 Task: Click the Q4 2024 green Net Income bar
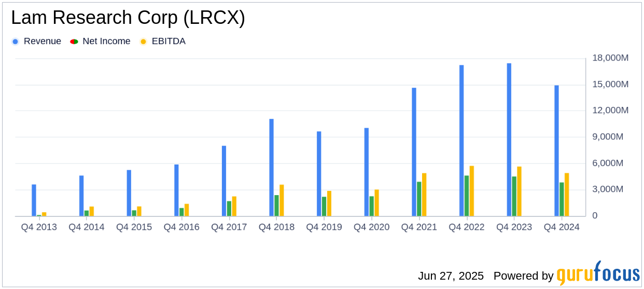(x=562, y=199)
